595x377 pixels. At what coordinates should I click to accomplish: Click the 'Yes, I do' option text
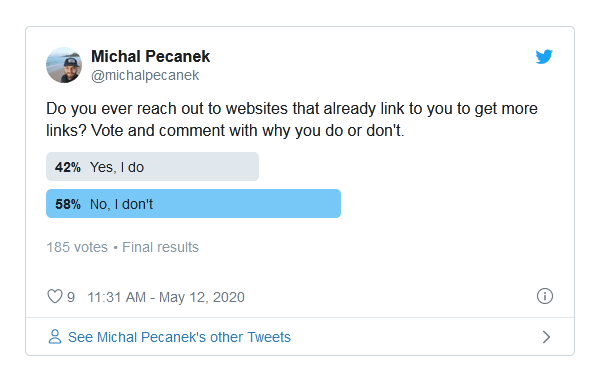pyautogui.click(x=117, y=167)
